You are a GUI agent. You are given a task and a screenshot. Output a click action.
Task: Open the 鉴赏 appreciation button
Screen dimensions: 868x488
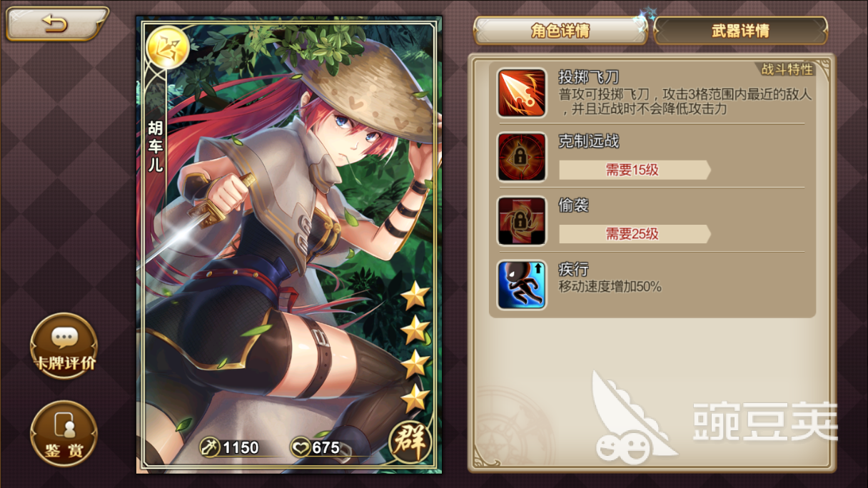tap(64, 434)
